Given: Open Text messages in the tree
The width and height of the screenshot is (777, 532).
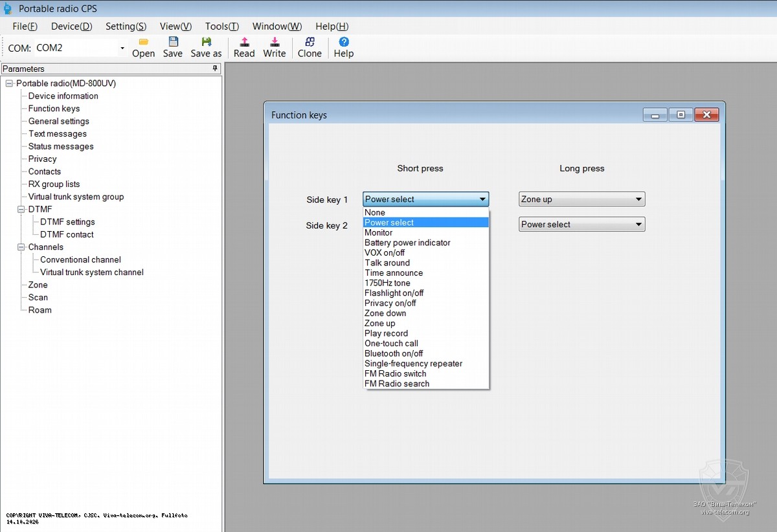Looking at the screenshot, I should [58, 134].
